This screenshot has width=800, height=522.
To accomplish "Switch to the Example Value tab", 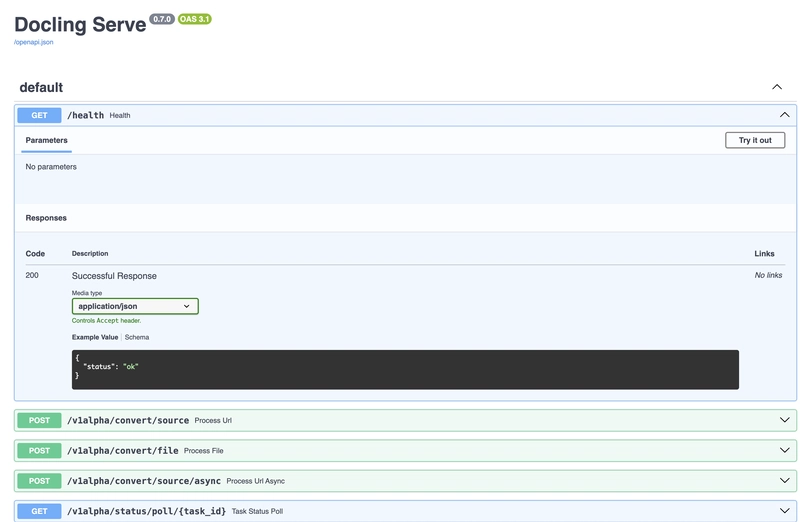I will [95, 337].
